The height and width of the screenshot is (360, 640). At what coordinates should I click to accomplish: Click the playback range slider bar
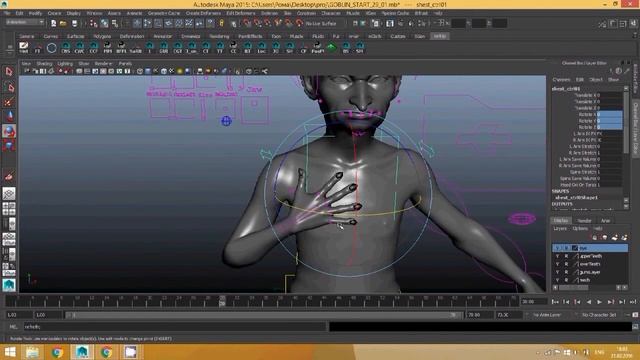coord(263,315)
